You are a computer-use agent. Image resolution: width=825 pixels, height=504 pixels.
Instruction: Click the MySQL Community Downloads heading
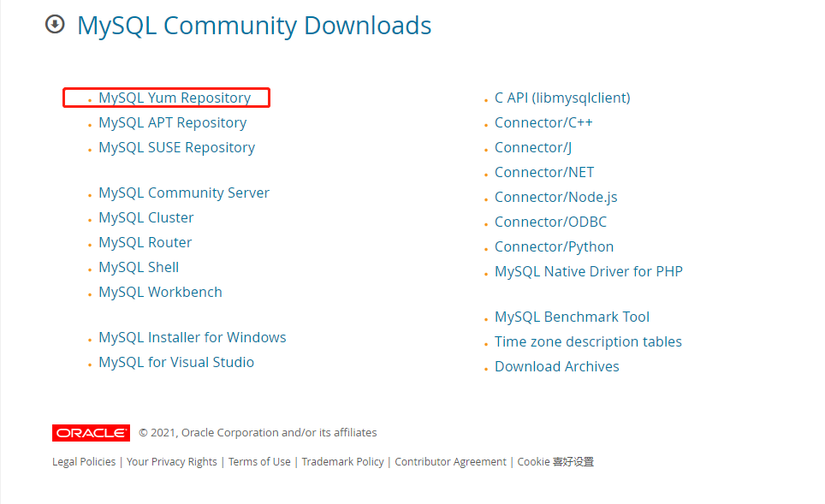[x=254, y=26]
